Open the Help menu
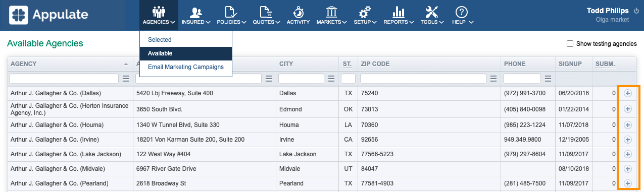The height and width of the screenshot is (192, 644). pyautogui.click(x=462, y=15)
